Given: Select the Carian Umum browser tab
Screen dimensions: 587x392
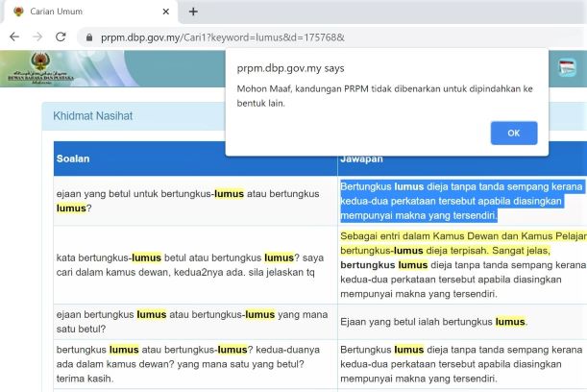Looking at the screenshot, I should [91, 12].
